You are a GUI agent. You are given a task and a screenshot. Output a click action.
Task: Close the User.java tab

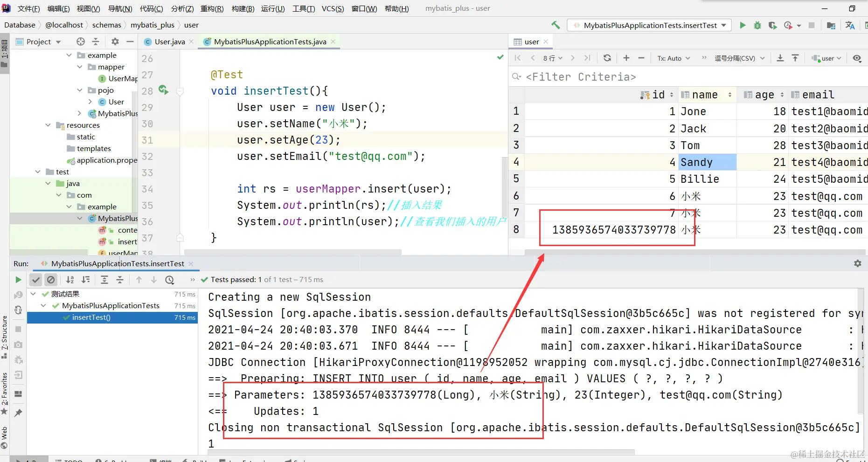(191, 41)
